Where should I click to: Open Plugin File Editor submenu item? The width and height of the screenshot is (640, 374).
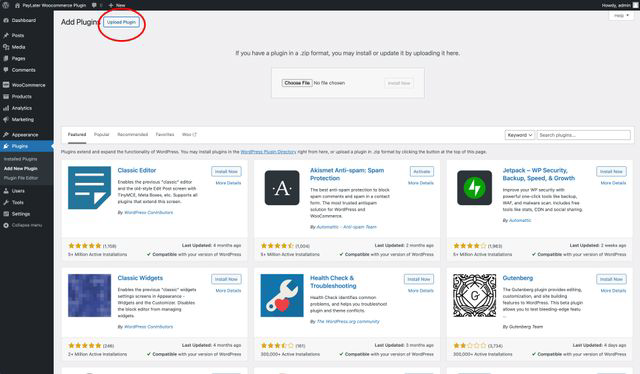coord(21,178)
